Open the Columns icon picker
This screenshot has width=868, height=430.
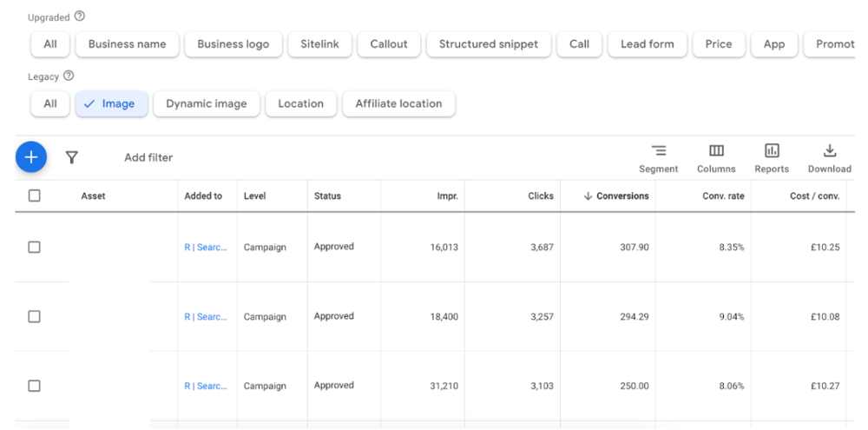click(x=716, y=151)
